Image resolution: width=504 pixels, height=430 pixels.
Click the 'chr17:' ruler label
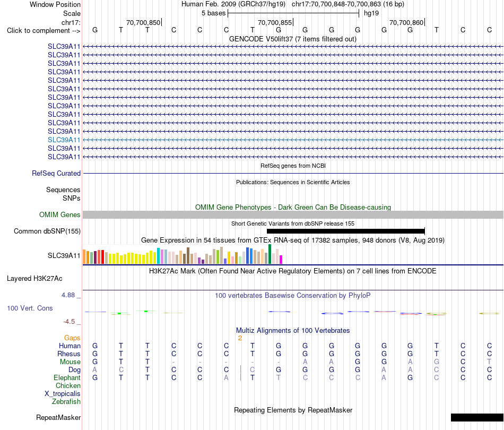(x=71, y=22)
